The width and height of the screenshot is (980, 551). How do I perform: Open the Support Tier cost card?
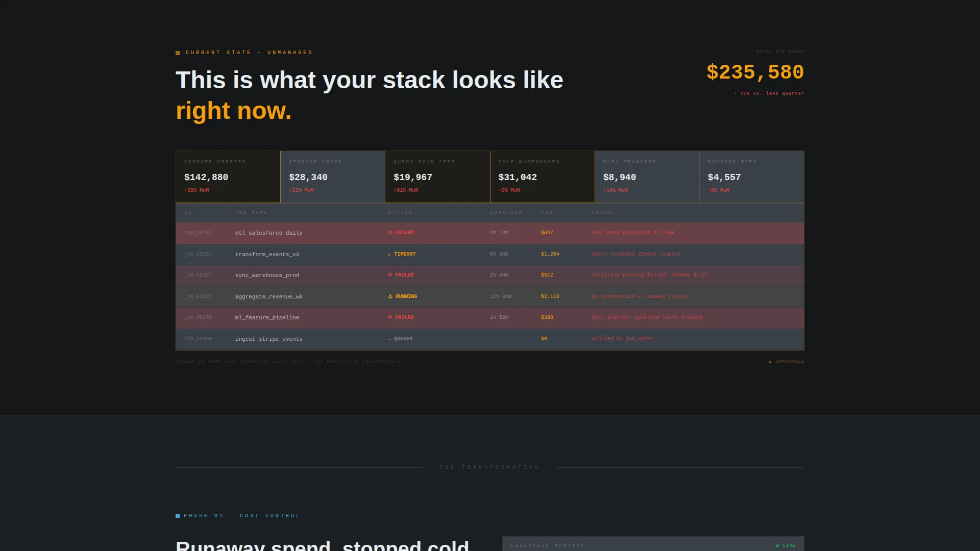752,177
